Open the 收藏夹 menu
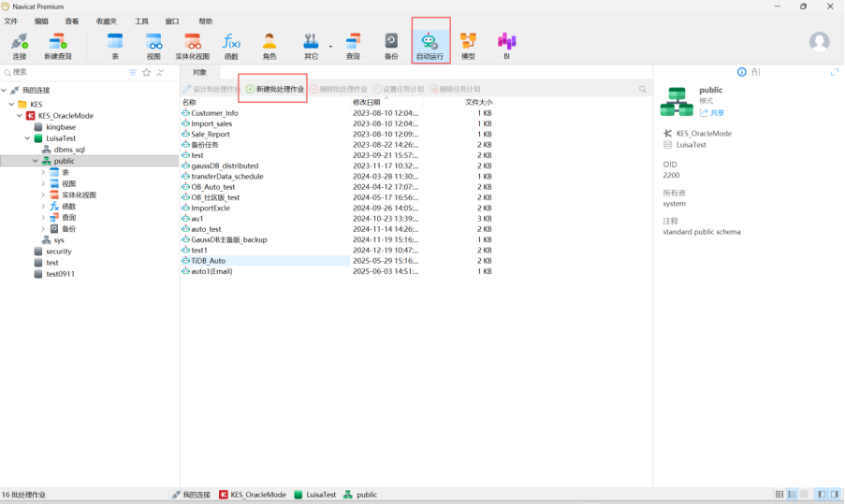The width and height of the screenshot is (845, 504). pos(107,21)
